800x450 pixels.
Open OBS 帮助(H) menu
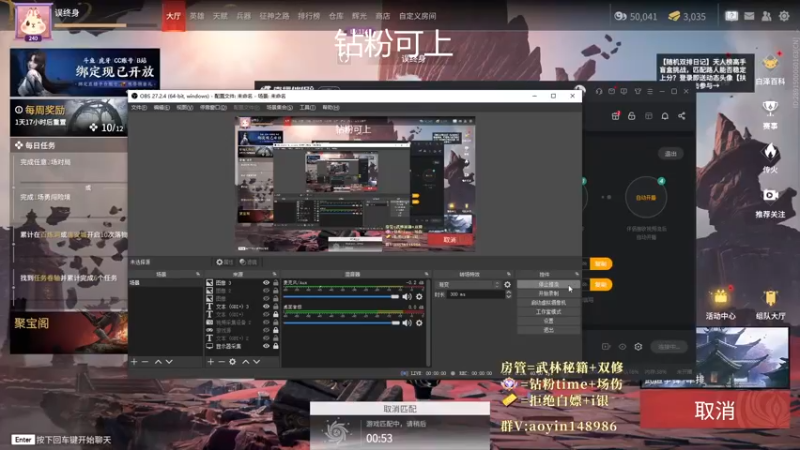(x=331, y=108)
